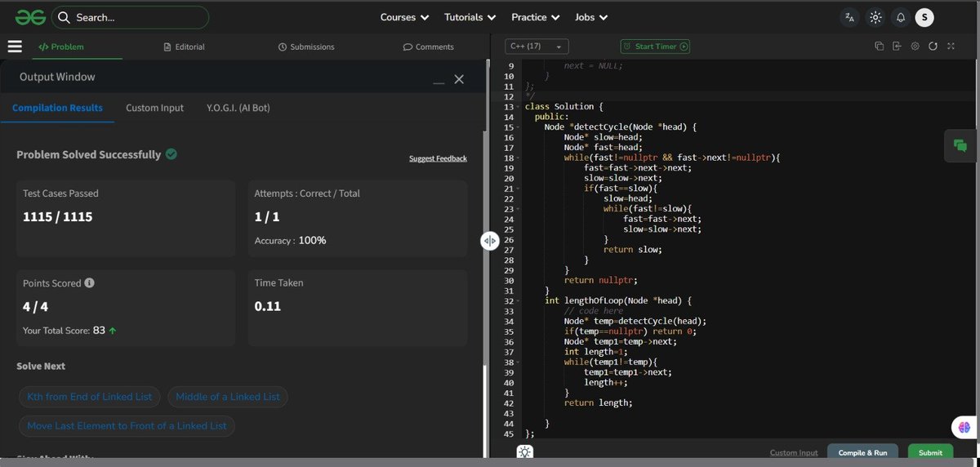Open the user profile avatar S
This screenshot has width=980, height=467.
point(924,17)
